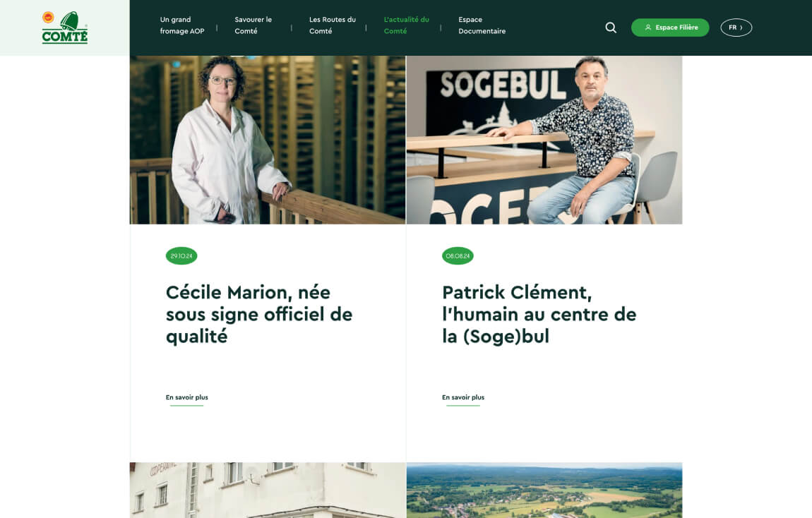Click the 29.10.24 date badge
The height and width of the screenshot is (518, 812).
[x=181, y=255]
